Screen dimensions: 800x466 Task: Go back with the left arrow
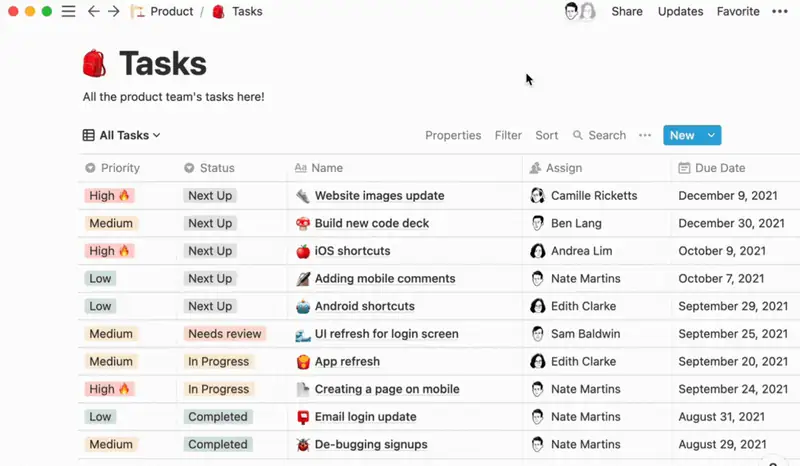(x=93, y=11)
